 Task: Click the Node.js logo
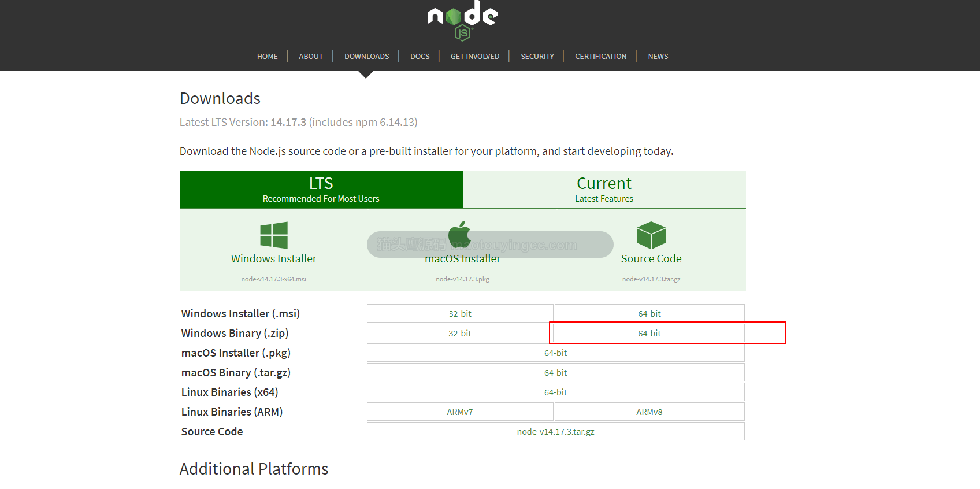coord(462,20)
